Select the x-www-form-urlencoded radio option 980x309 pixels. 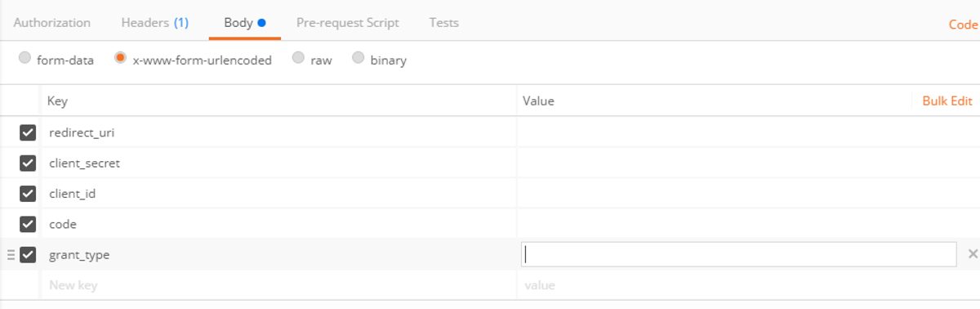(x=120, y=59)
